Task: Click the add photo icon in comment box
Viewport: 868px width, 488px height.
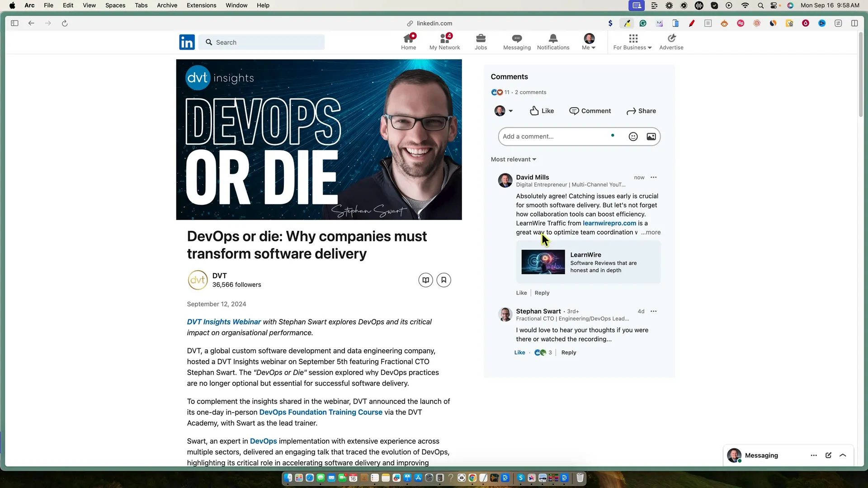Action: point(651,136)
